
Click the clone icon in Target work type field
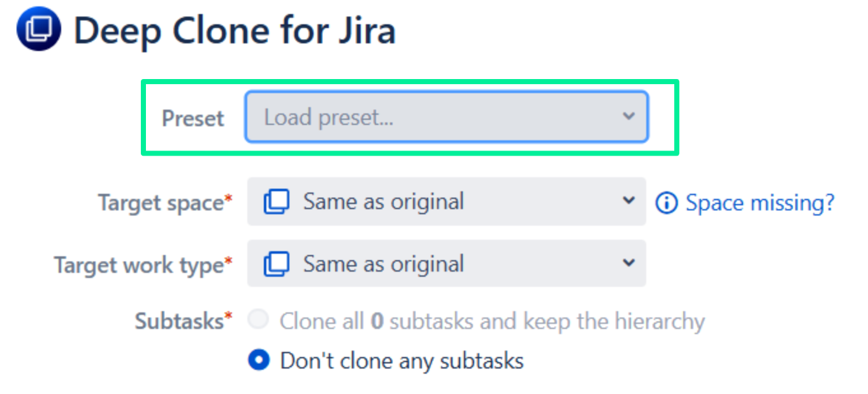click(x=277, y=264)
